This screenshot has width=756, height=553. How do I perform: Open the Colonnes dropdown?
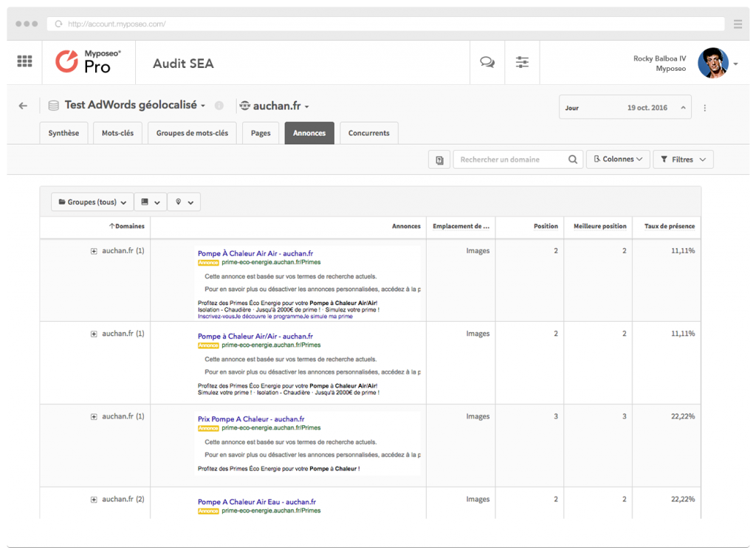coord(618,159)
